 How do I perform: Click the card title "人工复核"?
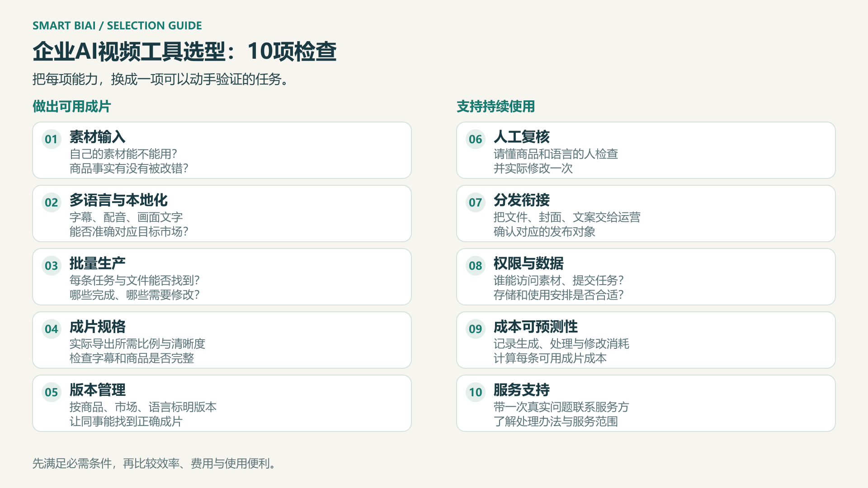coord(521,137)
